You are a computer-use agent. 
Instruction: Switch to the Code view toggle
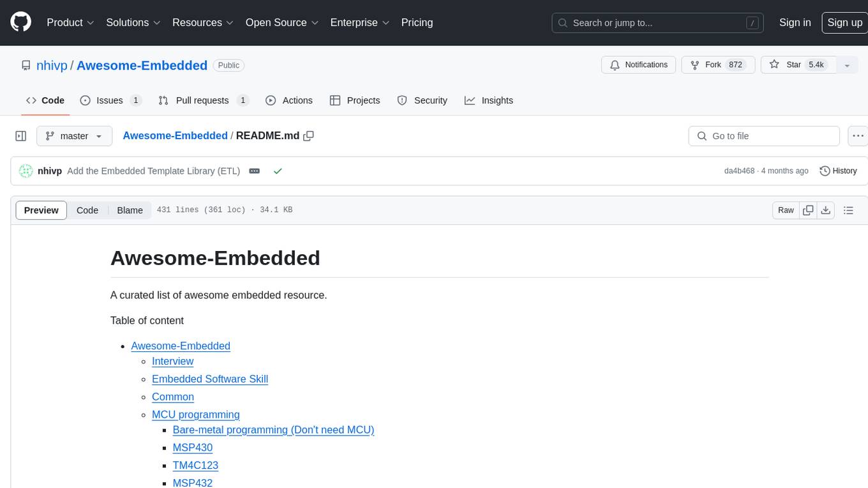(x=87, y=210)
